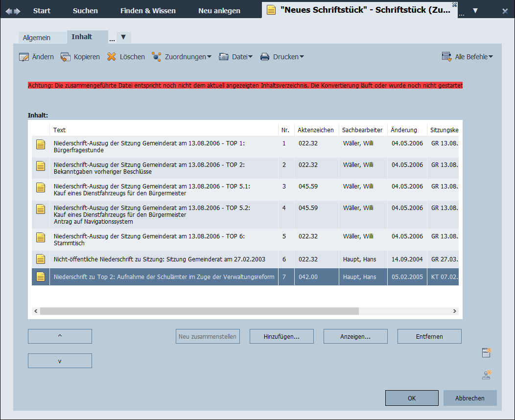Click the navigate back arrow icon
The image size is (515, 420).
coord(9,11)
